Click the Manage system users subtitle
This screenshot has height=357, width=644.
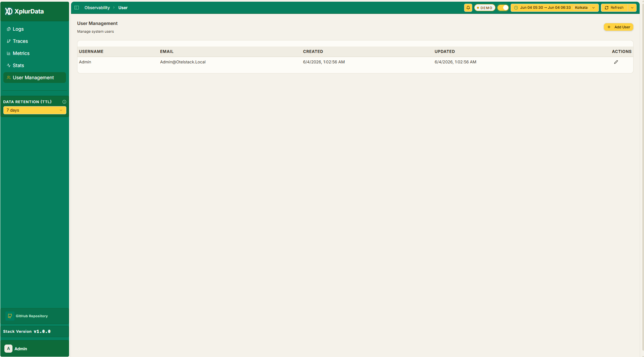pyautogui.click(x=95, y=32)
